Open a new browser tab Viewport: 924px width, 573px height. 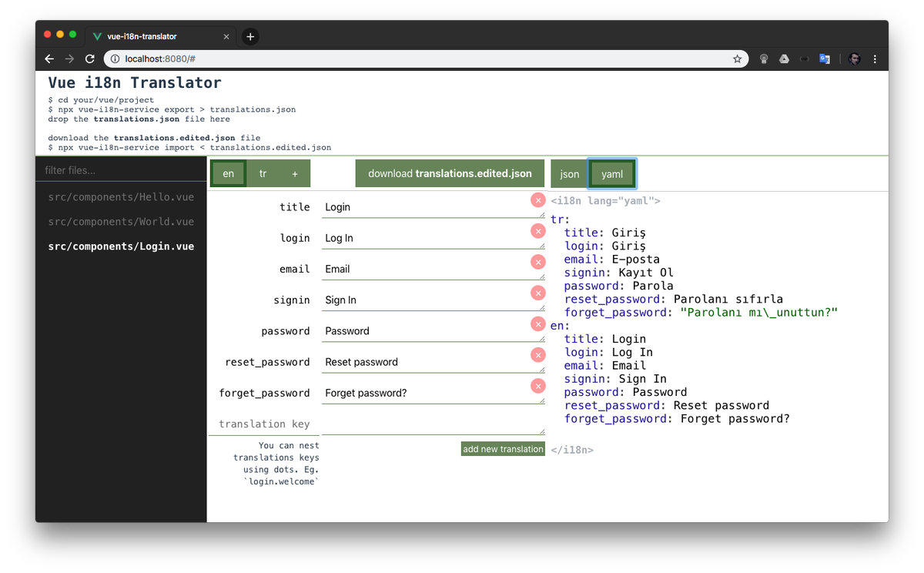tap(250, 36)
